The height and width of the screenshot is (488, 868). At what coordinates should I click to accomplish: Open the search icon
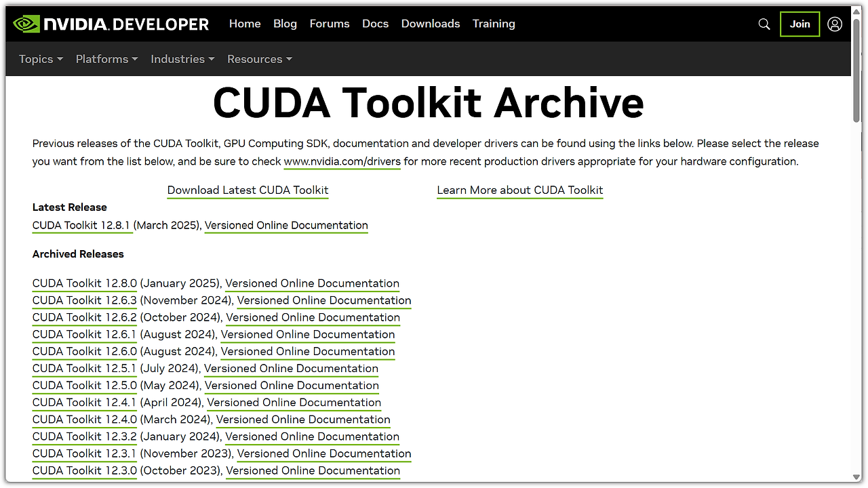(764, 24)
